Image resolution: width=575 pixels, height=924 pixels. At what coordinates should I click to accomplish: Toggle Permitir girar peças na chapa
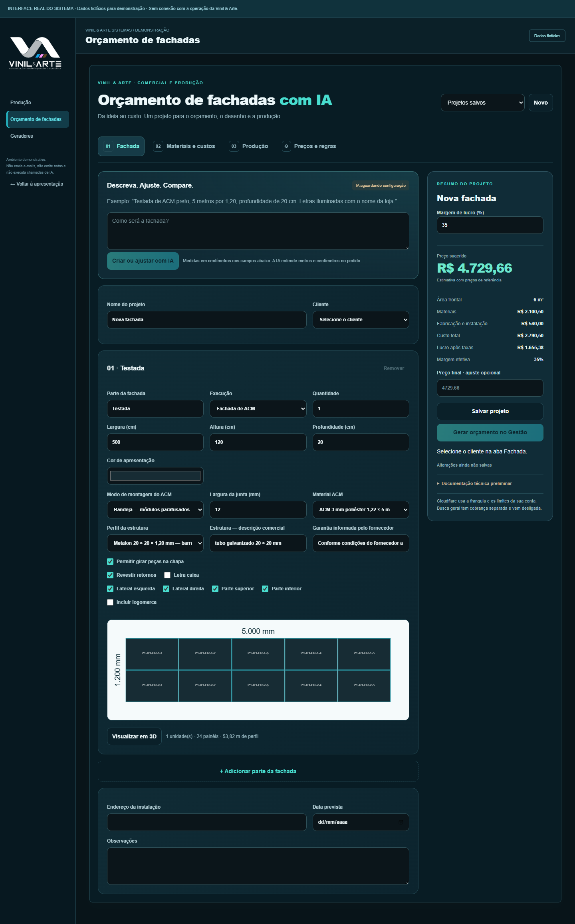click(110, 562)
